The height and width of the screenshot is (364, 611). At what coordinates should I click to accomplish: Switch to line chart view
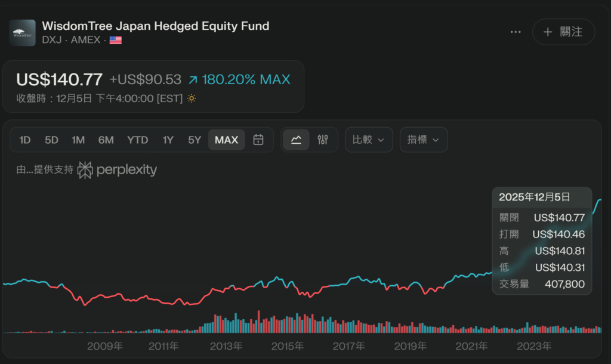(296, 140)
